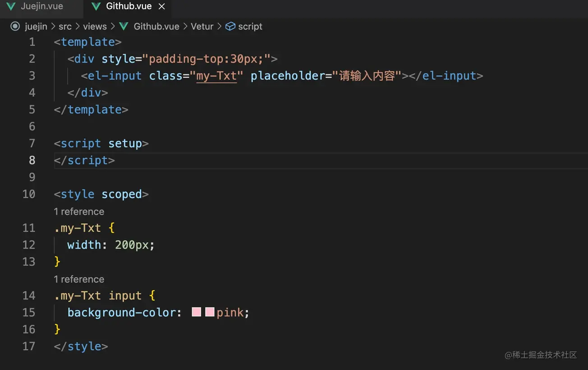Viewport: 588px width, 370px height.
Task: Click the pink color value text
Action: point(230,313)
